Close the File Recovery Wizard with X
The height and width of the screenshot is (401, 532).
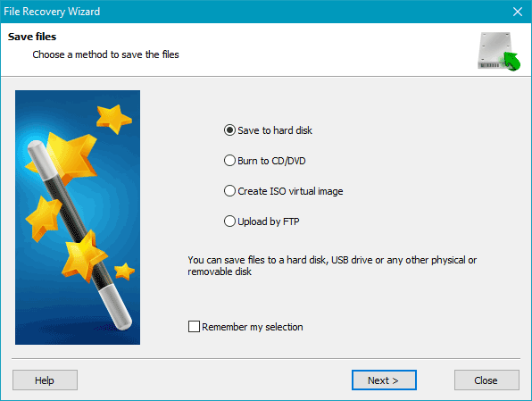(518, 12)
